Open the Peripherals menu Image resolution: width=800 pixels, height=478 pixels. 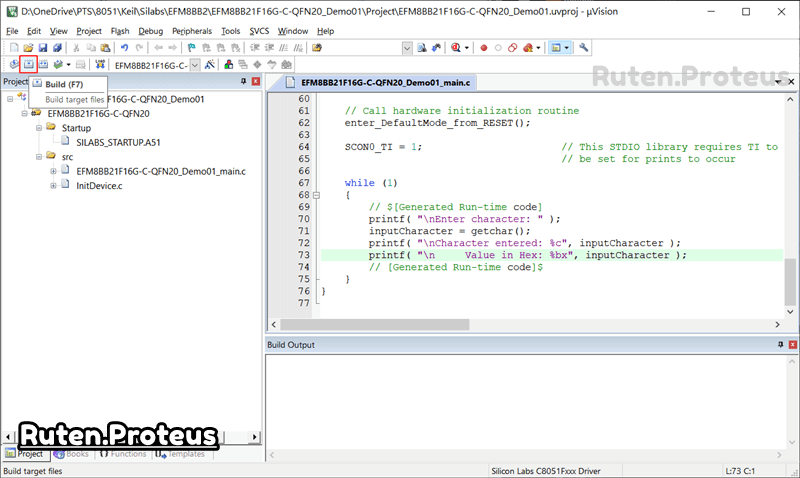192,31
